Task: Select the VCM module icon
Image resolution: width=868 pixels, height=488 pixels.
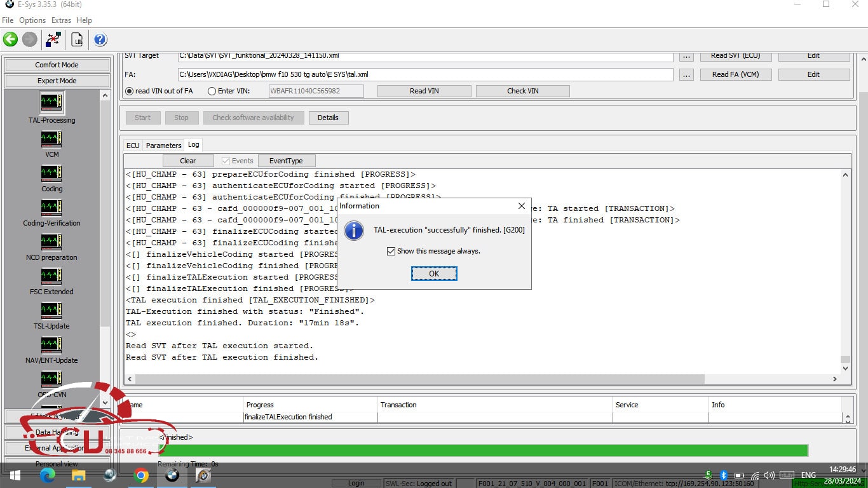Action: (51, 138)
